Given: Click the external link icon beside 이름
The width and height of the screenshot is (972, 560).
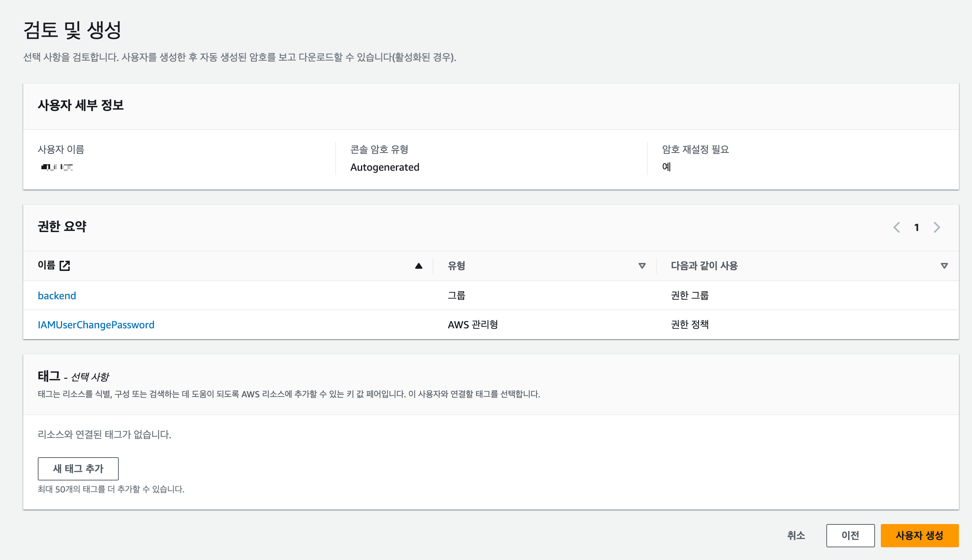Looking at the screenshot, I should point(65,265).
